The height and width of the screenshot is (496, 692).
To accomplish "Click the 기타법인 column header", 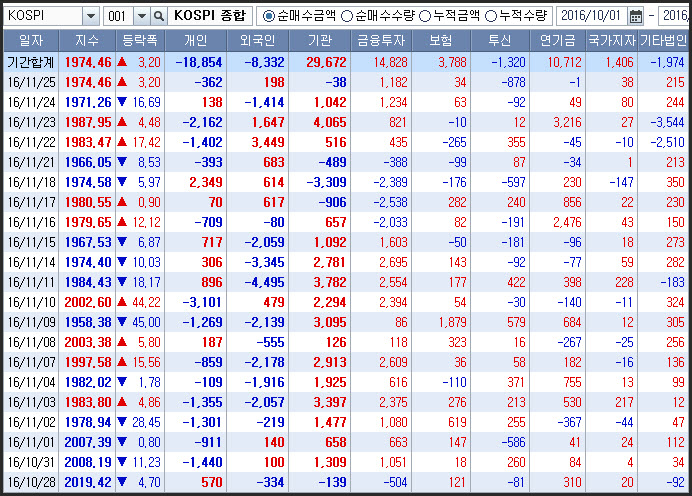I will click(x=664, y=41).
